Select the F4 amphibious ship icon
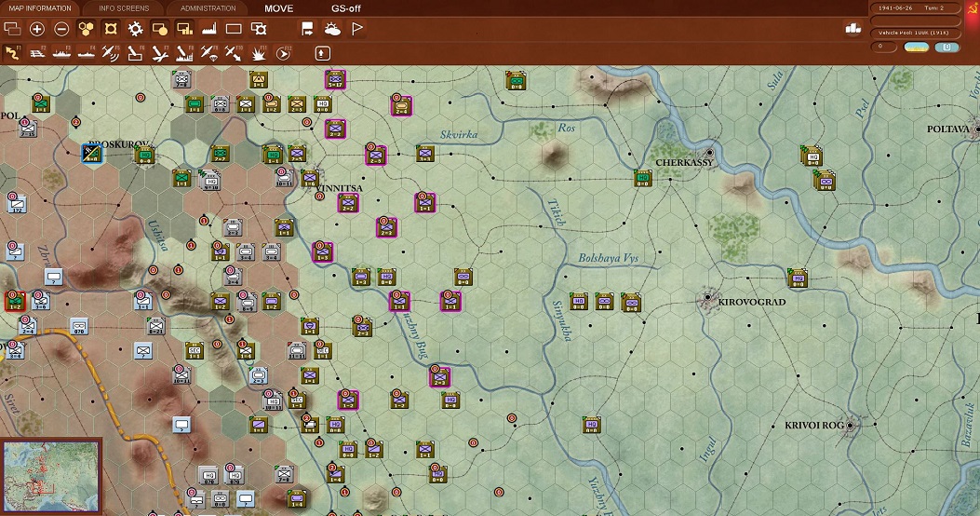The width and height of the screenshot is (980, 516). pyautogui.click(x=86, y=54)
